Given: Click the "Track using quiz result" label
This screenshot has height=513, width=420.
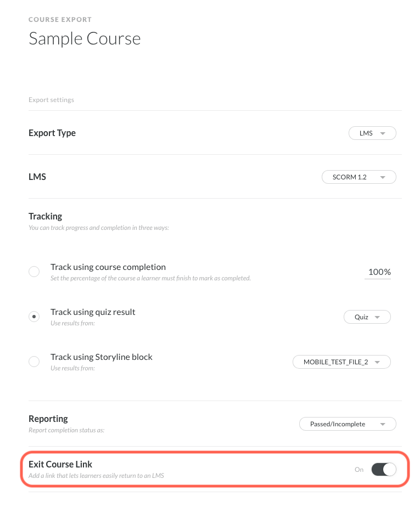Looking at the screenshot, I should coord(93,312).
